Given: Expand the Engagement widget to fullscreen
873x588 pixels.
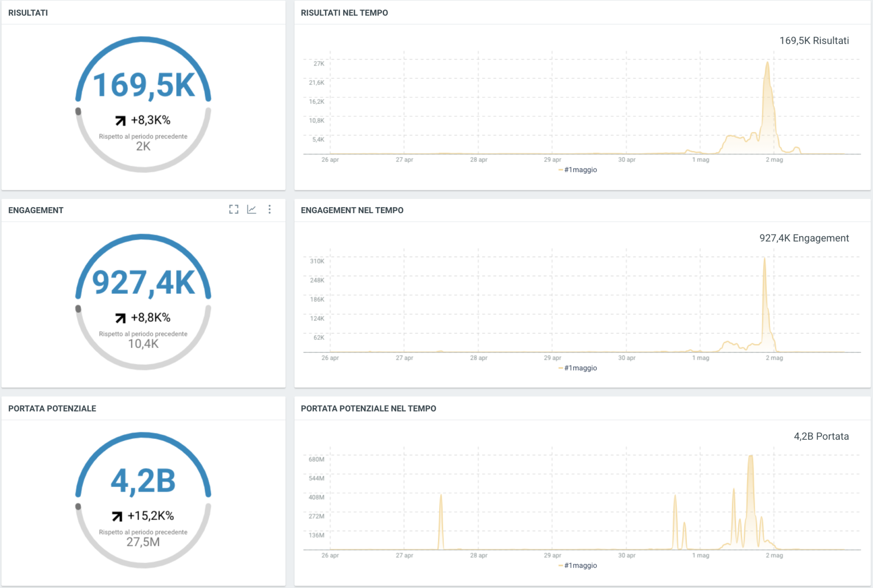Looking at the screenshot, I should click(234, 209).
